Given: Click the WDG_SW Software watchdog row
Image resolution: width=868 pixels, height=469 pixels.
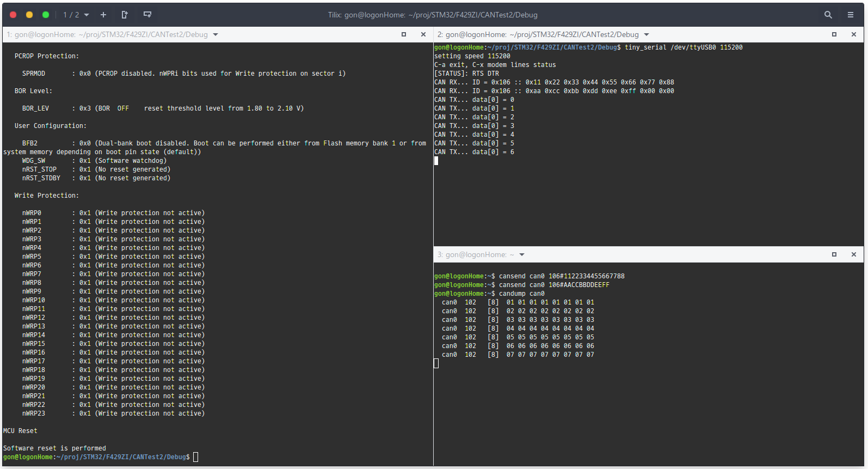Looking at the screenshot, I should tap(94, 161).
